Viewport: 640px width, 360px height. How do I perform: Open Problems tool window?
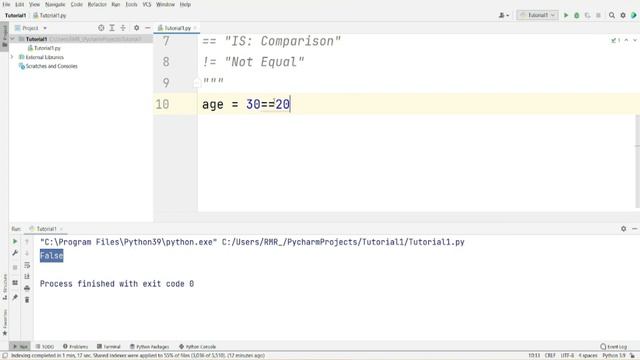76,347
